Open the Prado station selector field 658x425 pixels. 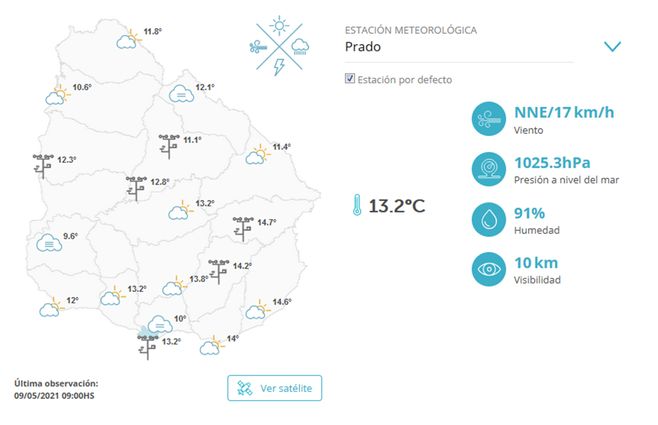(x=458, y=47)
